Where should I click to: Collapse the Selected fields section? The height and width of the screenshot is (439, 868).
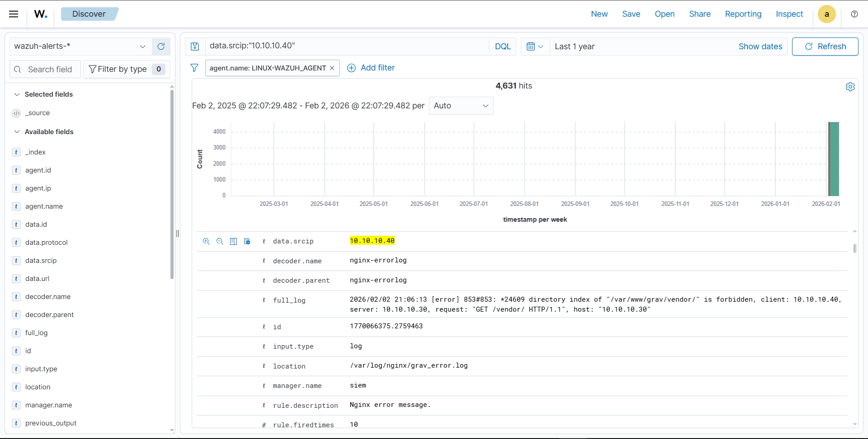(x=17, y=94)
